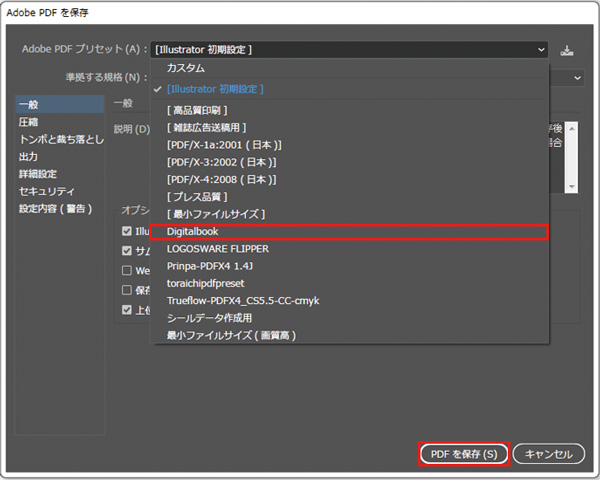Choose the [Illustrator 初期設定] preset
This screenshot has height=480, width=600.
[x=350, y=89]
